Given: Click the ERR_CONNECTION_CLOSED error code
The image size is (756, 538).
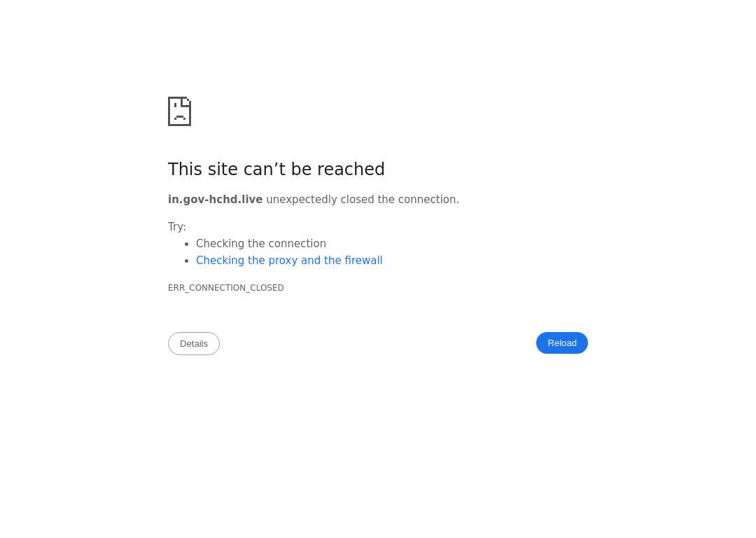Looking at the screenshot, I should click(225, 288).
